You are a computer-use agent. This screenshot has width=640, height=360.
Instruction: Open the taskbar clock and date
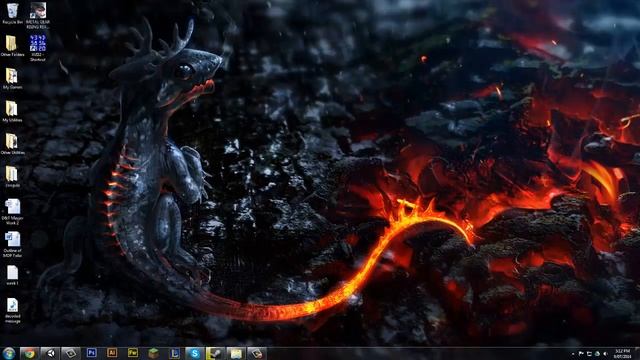click(x=622, y=353)
